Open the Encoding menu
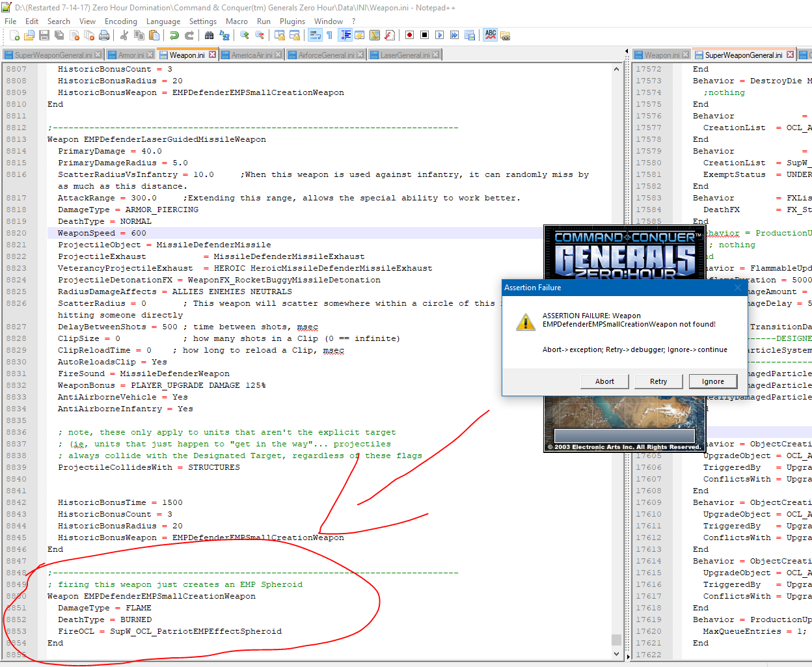The image size is (812, 667). (x=121, y=21)
